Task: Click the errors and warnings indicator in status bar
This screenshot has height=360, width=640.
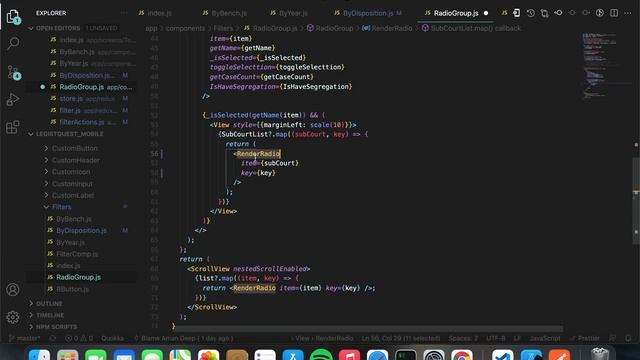Action: click(79, 338)
